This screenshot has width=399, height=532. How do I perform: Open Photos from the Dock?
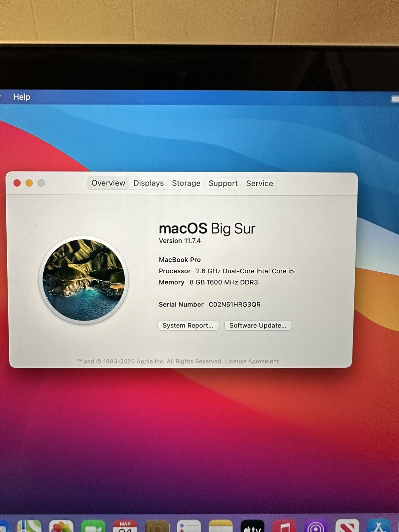tap(61, 526)
